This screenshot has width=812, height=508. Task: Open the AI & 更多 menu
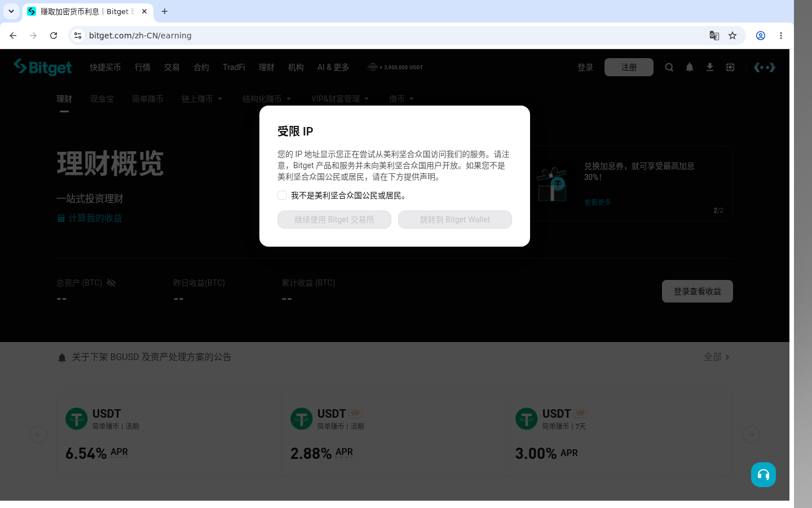pos(333,67)
